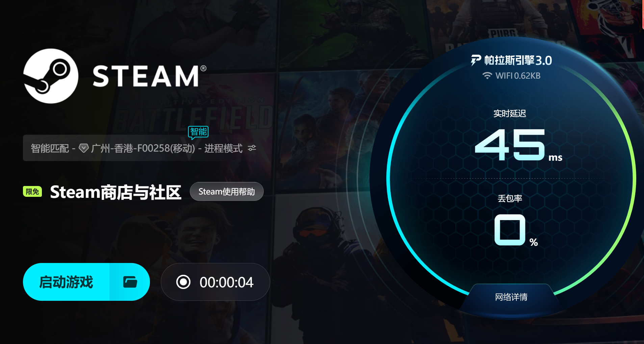Image resolution: width=644 pixels, height=344 pixels.
Task: Click the Steam logo icon
Action: (51, 76)
